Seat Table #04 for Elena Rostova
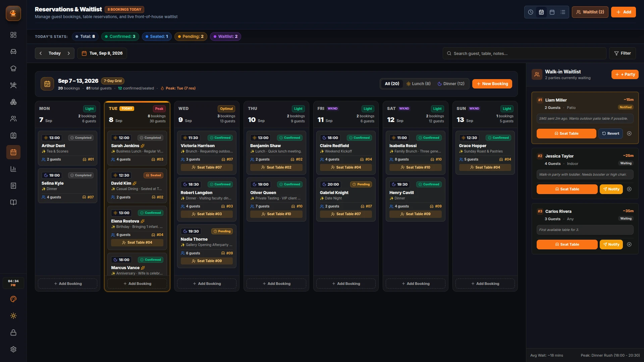 coord(137,242)
